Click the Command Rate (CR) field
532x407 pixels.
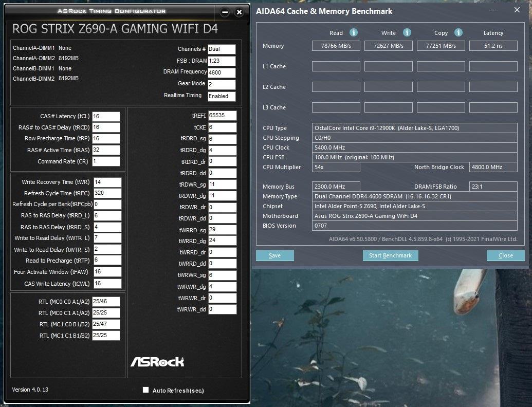pos(106,161)
